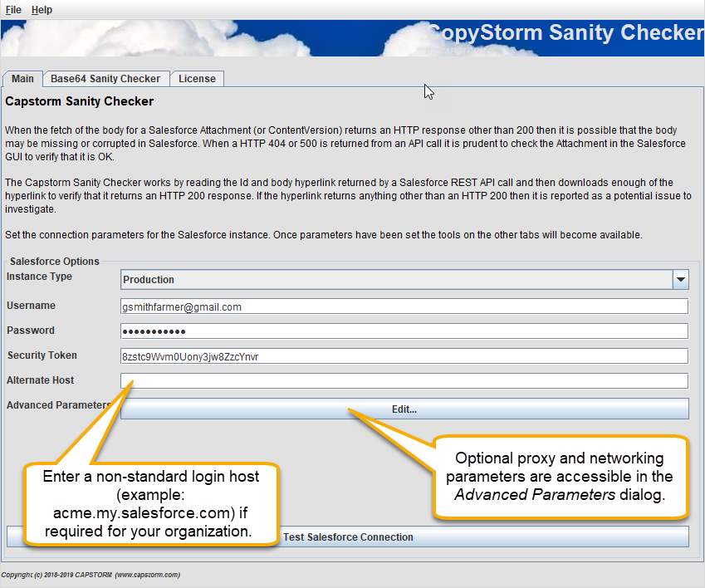This screenshot has height=588, width=705.
Task: Click the copyright CAPSTORM footer text
Action: [91, 575]
